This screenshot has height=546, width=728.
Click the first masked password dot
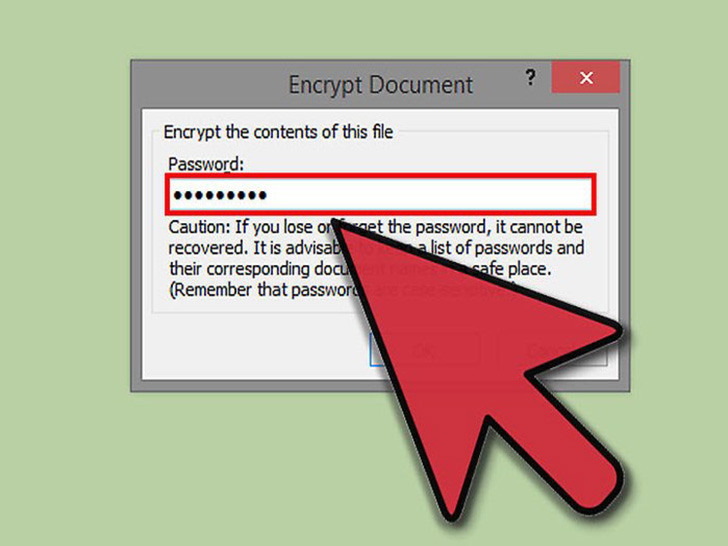177,195
